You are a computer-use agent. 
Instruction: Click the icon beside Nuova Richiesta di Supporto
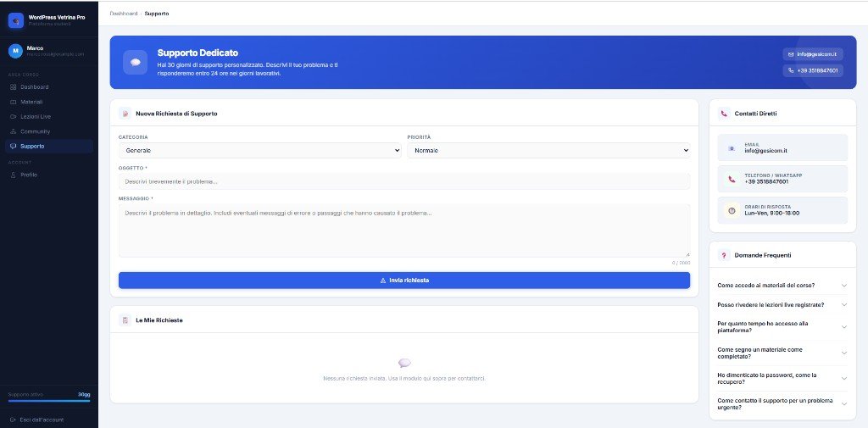coord(125,114)
